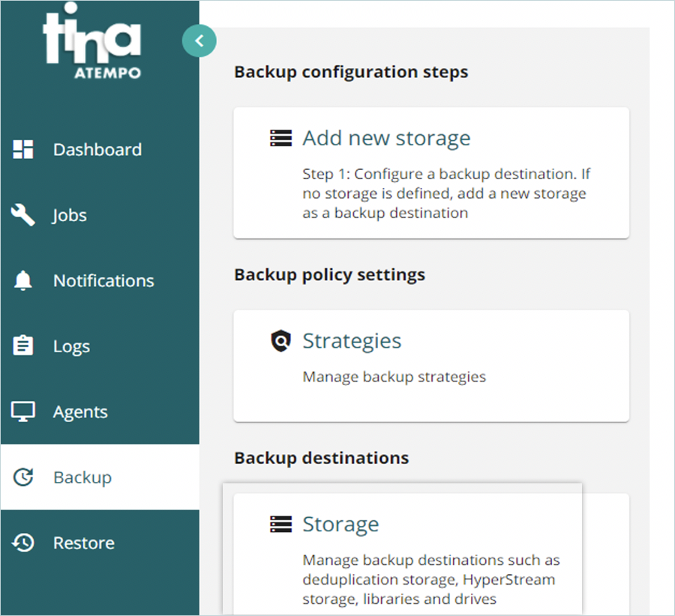675x616 pixels.
Task: Go to the Jobs section
Action: point(70,216)
